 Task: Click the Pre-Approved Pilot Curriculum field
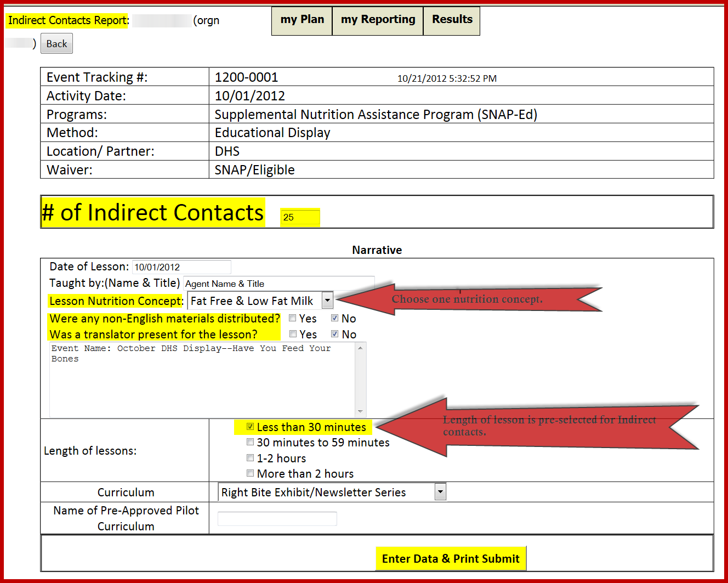277,518
